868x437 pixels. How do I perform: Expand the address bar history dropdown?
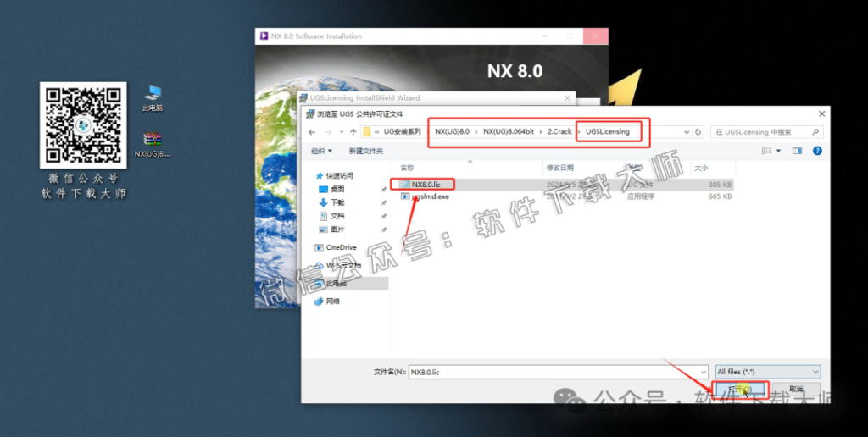(x=687, y=132)
